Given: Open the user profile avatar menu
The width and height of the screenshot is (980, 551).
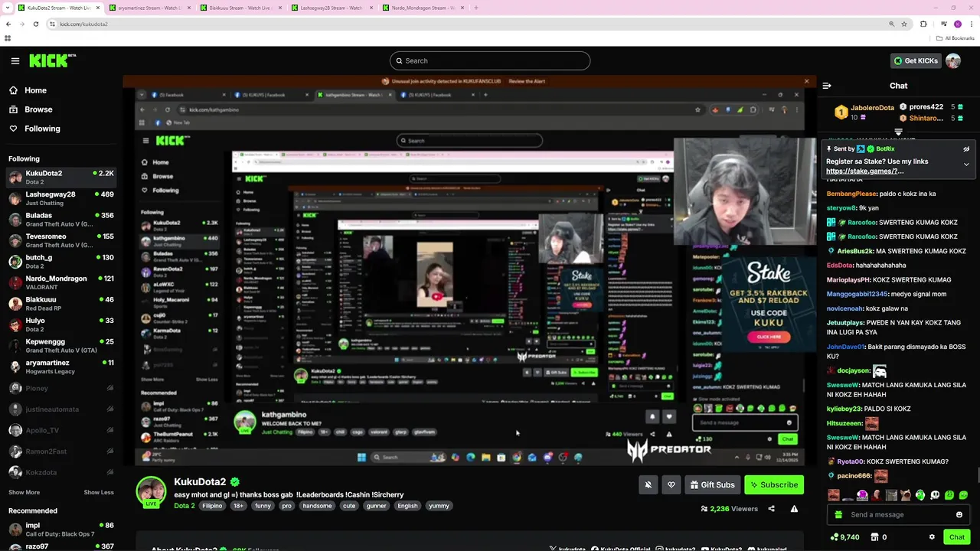Looking at the screenshot, I should pyautogui.click(x=953, y=60).
